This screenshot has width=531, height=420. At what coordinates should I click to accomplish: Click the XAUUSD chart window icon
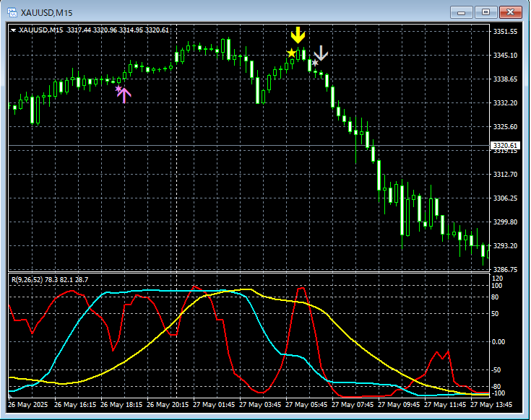pos(11,12)
